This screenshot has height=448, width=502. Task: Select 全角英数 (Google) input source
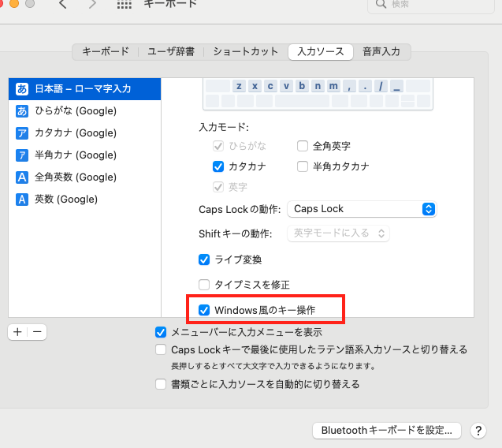coord(84,177)
